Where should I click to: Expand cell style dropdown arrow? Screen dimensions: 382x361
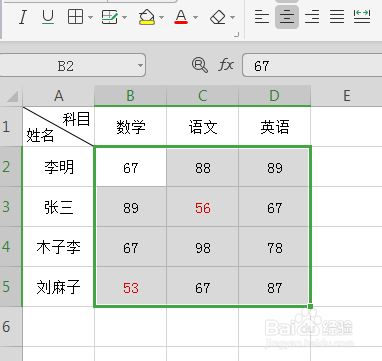tap(125, 17)
